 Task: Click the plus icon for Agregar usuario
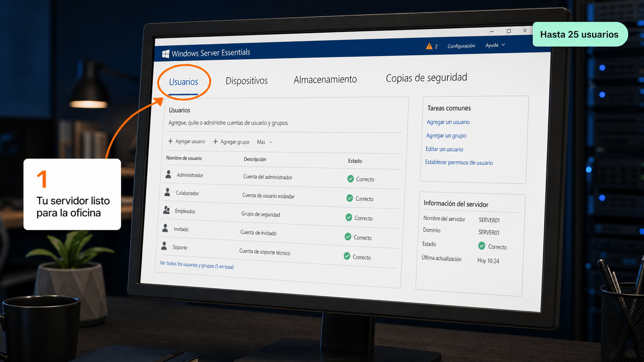(170, 141)
